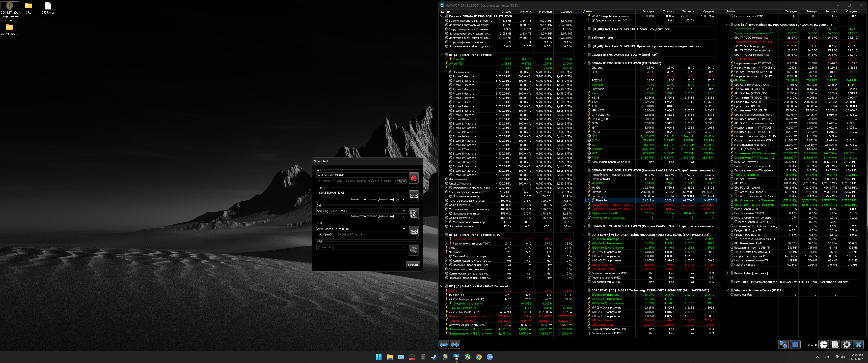The width and height of the screenshot is (868, 363).
Task: Collapse the Система: GIGABYTE Z790 AORUS ELITE AX-W group
Action: coord(442,16)
